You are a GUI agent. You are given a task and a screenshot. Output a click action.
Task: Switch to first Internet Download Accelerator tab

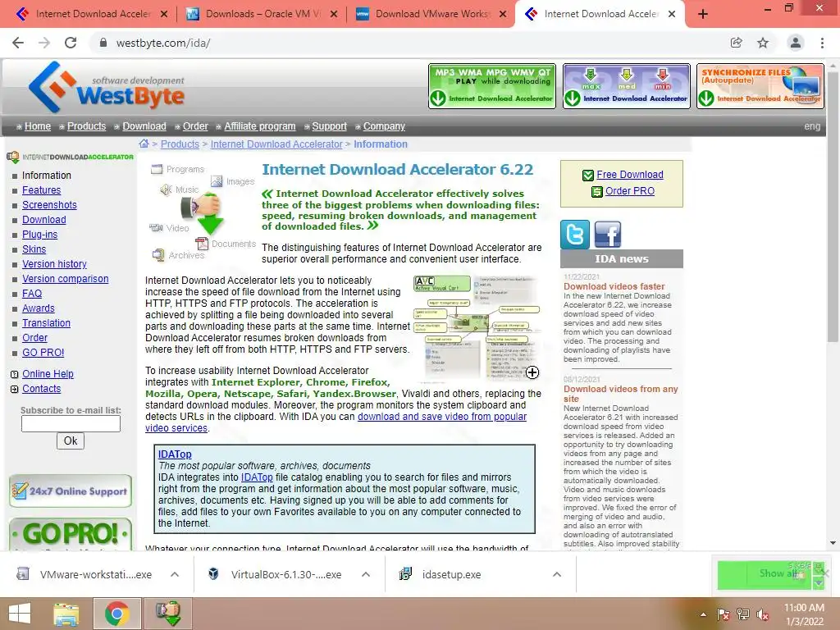(92, 14)
